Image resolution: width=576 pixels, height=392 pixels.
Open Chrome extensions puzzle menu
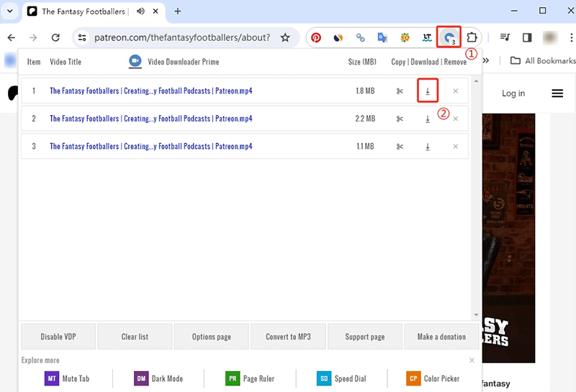pyautogui.click(x=472, y=37)
